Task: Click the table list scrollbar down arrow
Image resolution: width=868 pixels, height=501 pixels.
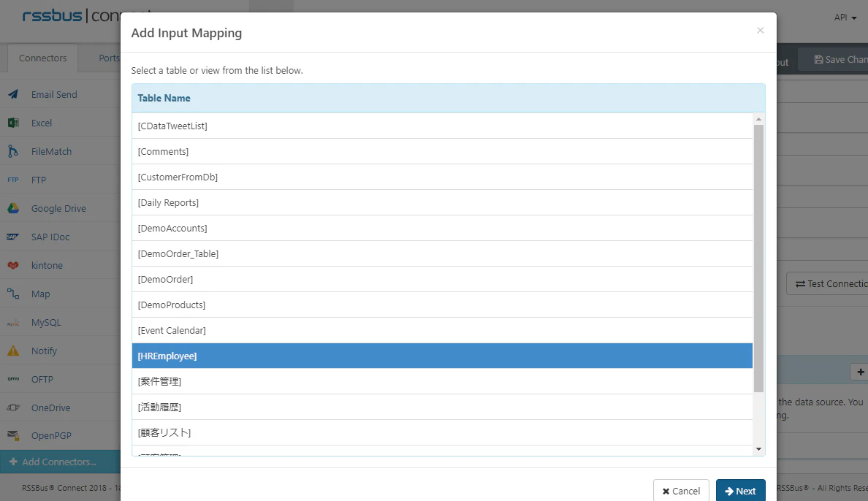Action: [759, 449]
